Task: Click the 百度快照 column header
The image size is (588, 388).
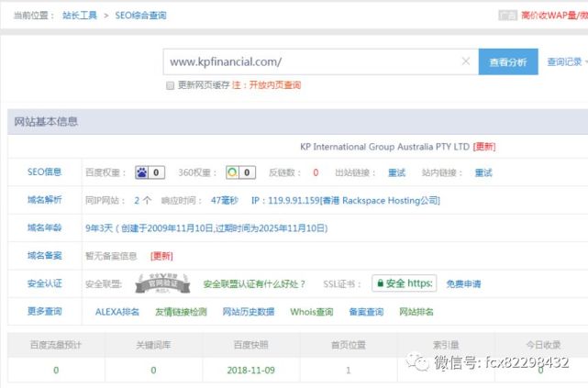Action: point(250,345)
